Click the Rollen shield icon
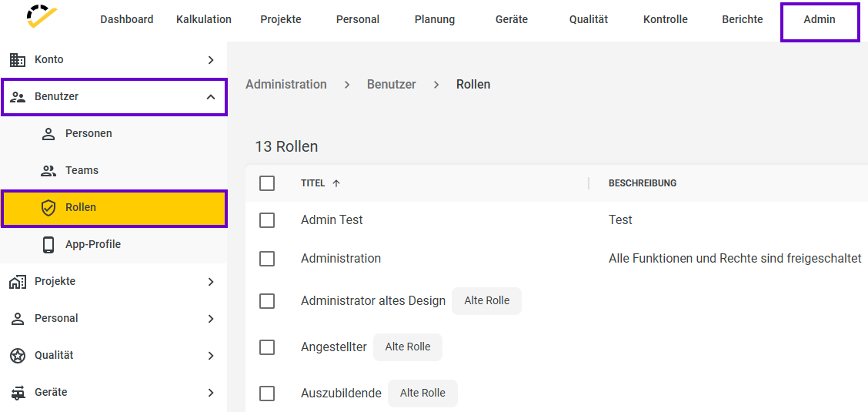 pyautogui.click(x=48, y=208)
